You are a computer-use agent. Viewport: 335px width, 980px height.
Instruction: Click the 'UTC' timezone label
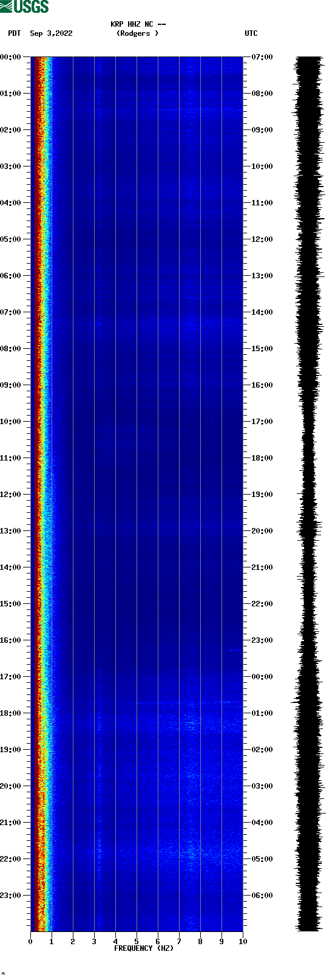251,33
